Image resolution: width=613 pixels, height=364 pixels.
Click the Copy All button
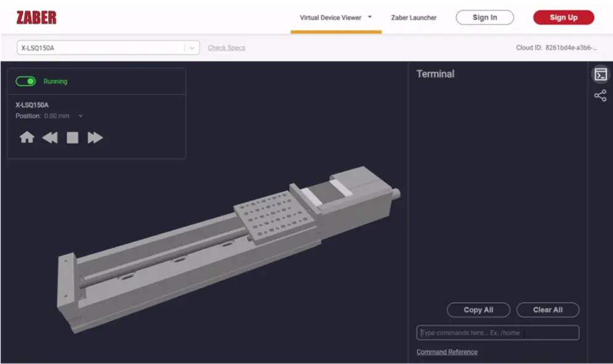pos(479,310)
